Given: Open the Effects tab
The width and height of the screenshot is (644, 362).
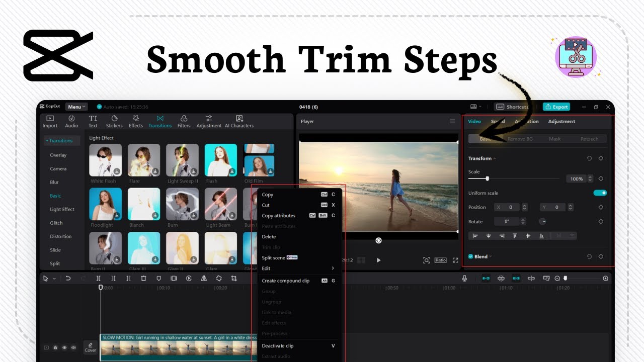Looking at the screenshot, I should (x=136, y=122).
